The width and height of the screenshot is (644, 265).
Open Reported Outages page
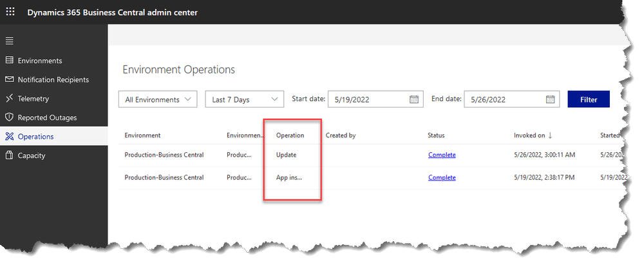tap(47, 118)
